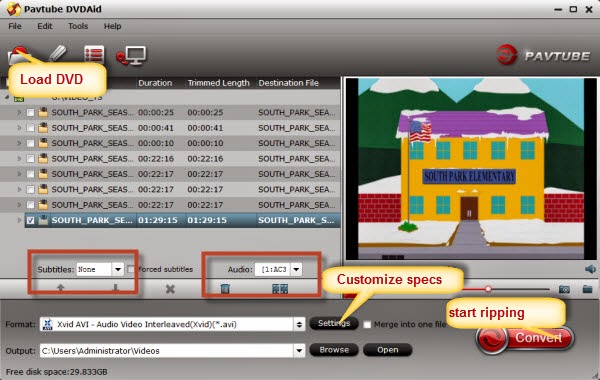Viewport: 600px width, 380px height.
Task: Click the Pavtube DVDAid title bar logo
Action: click(x=14, y=9)
